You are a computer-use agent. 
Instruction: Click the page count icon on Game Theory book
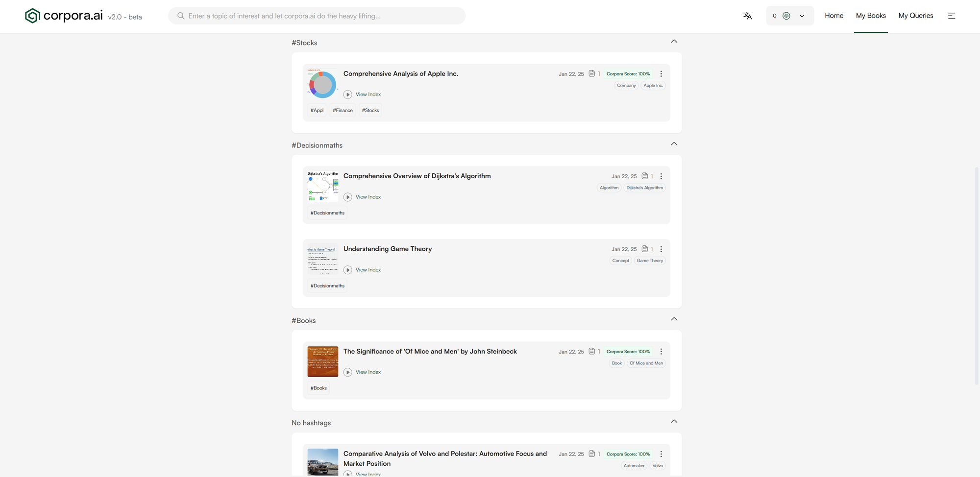tap(645, 249)
